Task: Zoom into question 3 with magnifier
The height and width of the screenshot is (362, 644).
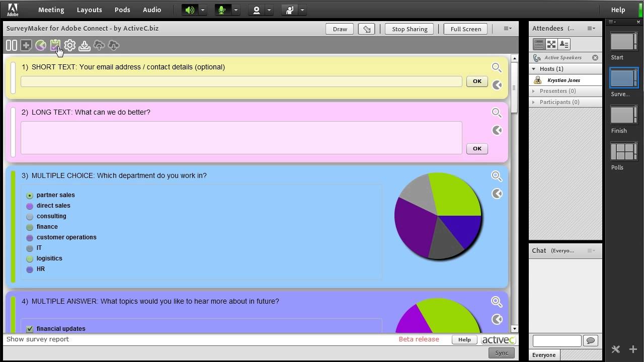Action: click(497, 176)
